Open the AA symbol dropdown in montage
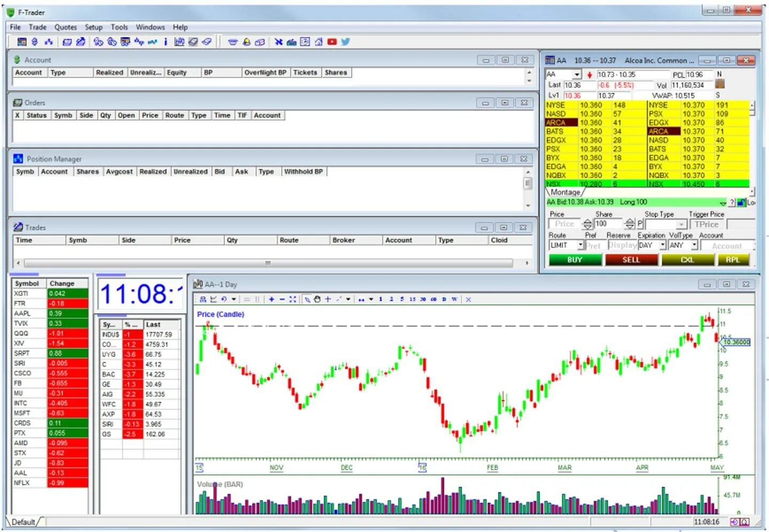Image resolution: width=769 pixels, height=532 pixels. coord(577,75)
